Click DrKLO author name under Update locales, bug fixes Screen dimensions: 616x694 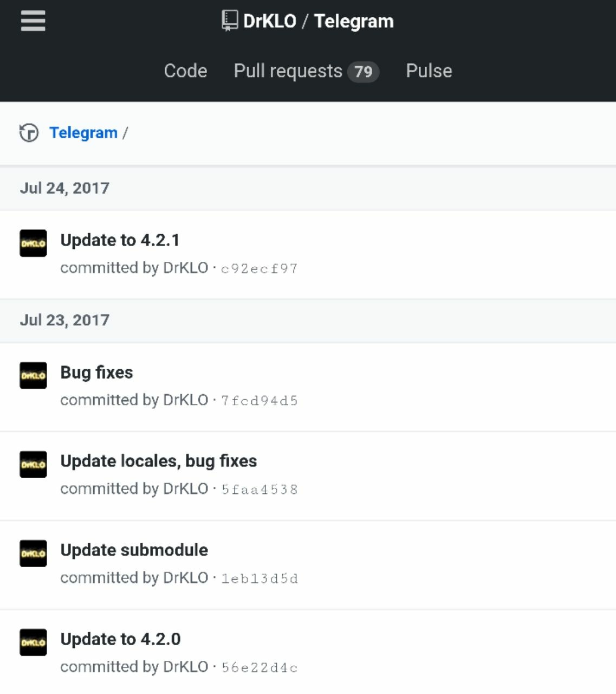click(x=186, y=489)
